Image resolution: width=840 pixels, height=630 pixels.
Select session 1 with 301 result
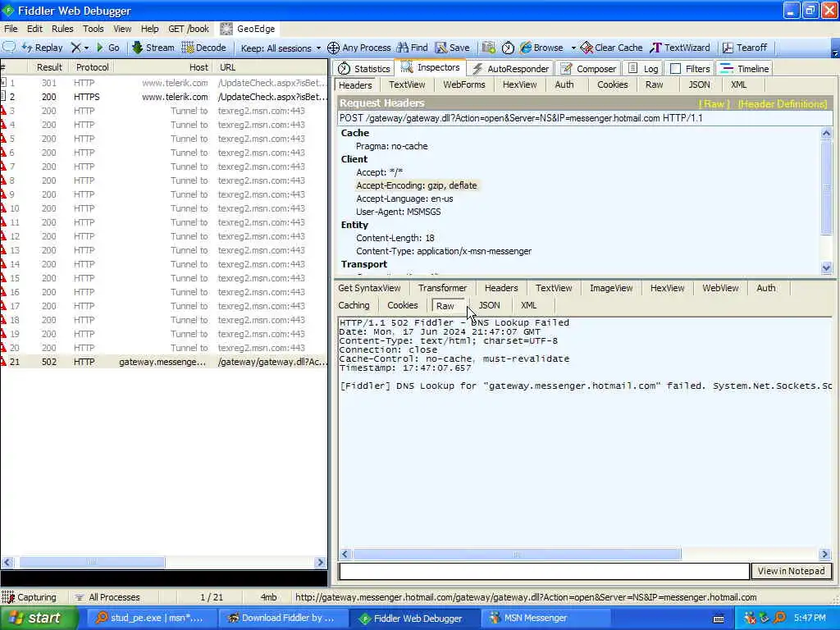click(x=163, y=83)
